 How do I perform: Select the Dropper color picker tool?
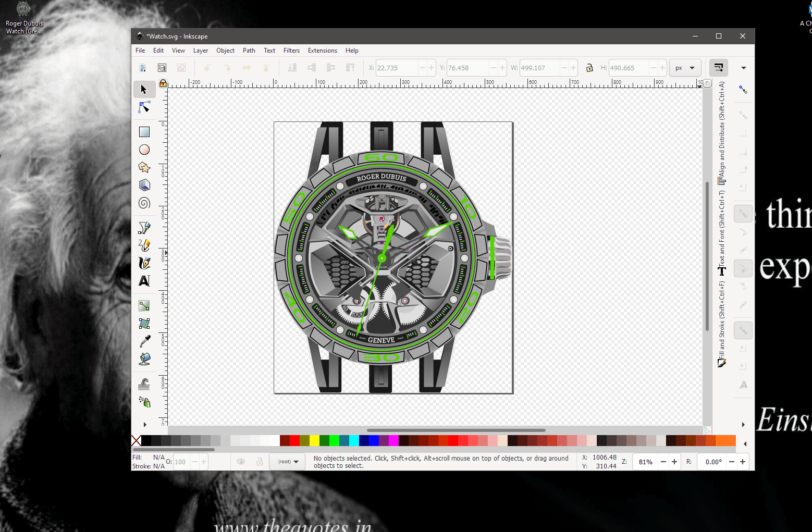[144, 341]
